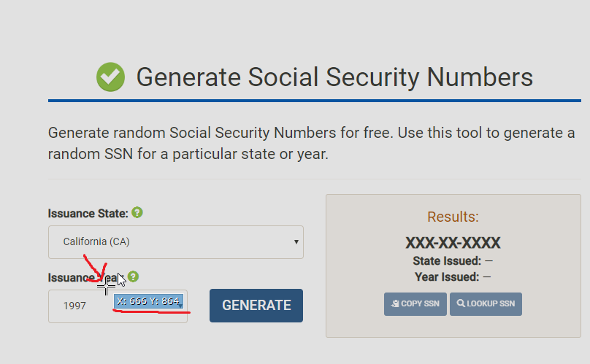Click the arrow on the state selector

(x=296, y=241)
